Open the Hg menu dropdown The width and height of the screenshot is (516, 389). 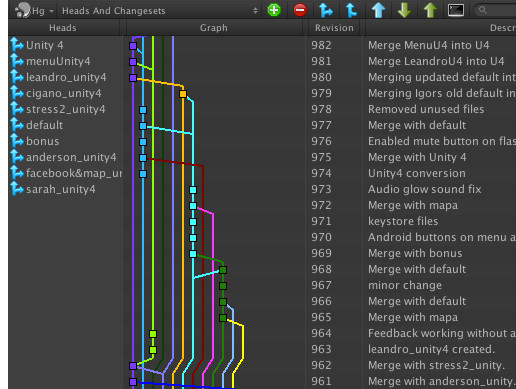35,11
